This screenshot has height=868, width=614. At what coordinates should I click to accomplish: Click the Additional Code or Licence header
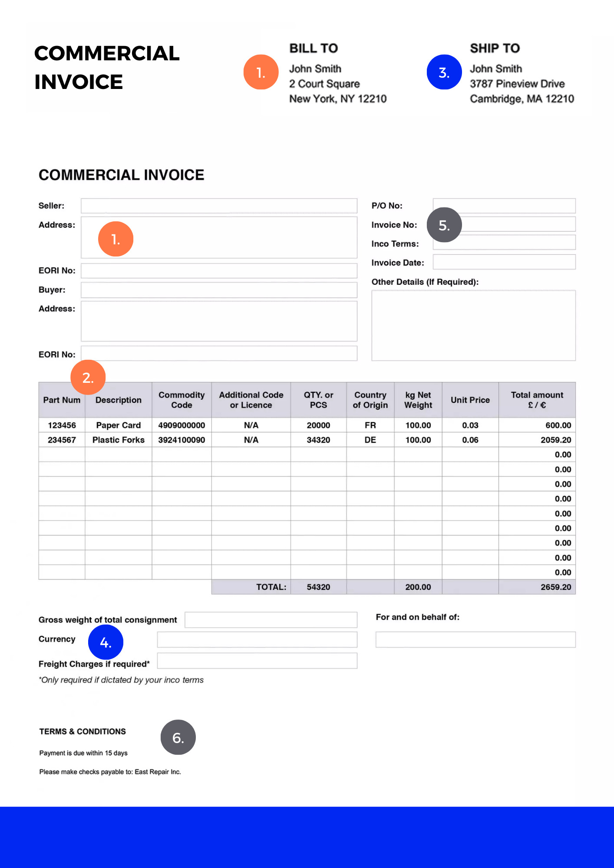(251, 400)
